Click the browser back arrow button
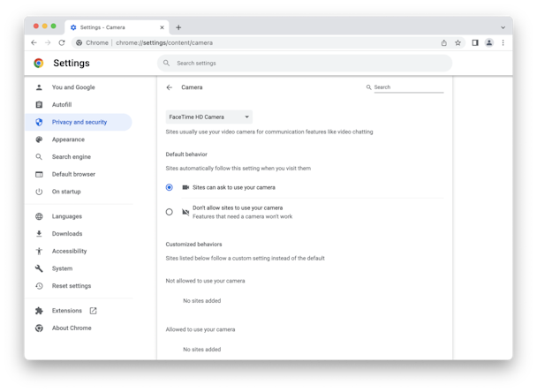Image resolution: width=537 pixels, height=392 pixels. pos(34,42)
